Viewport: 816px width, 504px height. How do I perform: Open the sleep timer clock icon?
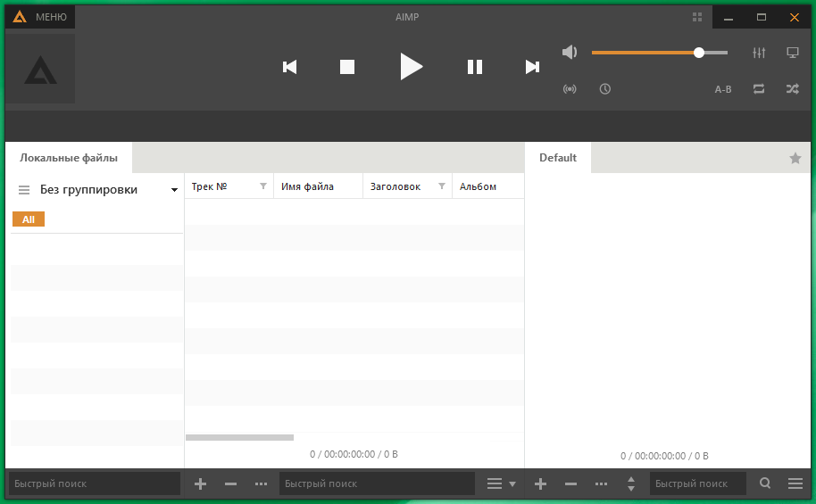click(605, 89)
